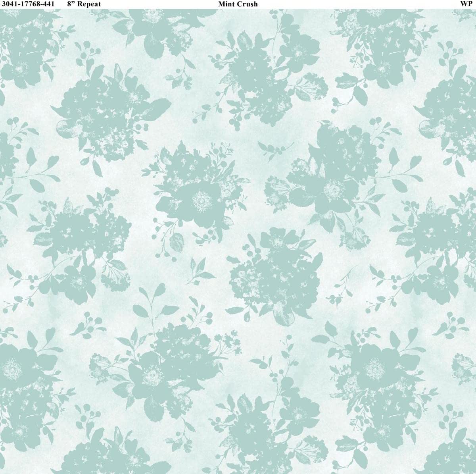Select the dense bouquet just below the image center
The width and height of the screenshot is (476, 474).
pyautogui.click(x=274, y=270)
